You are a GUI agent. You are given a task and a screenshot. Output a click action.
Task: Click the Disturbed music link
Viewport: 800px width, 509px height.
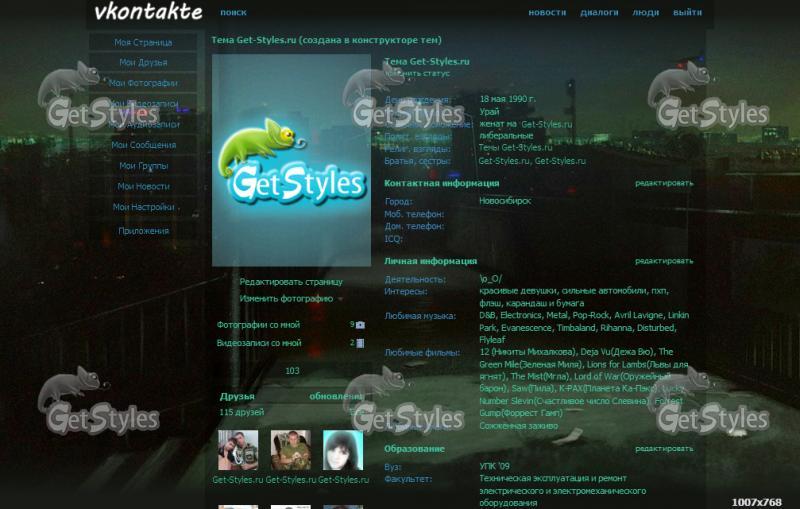(x=656, y=328)
